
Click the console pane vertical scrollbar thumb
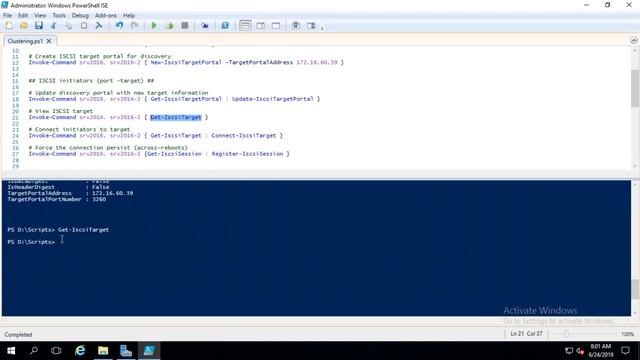point(635,289)
